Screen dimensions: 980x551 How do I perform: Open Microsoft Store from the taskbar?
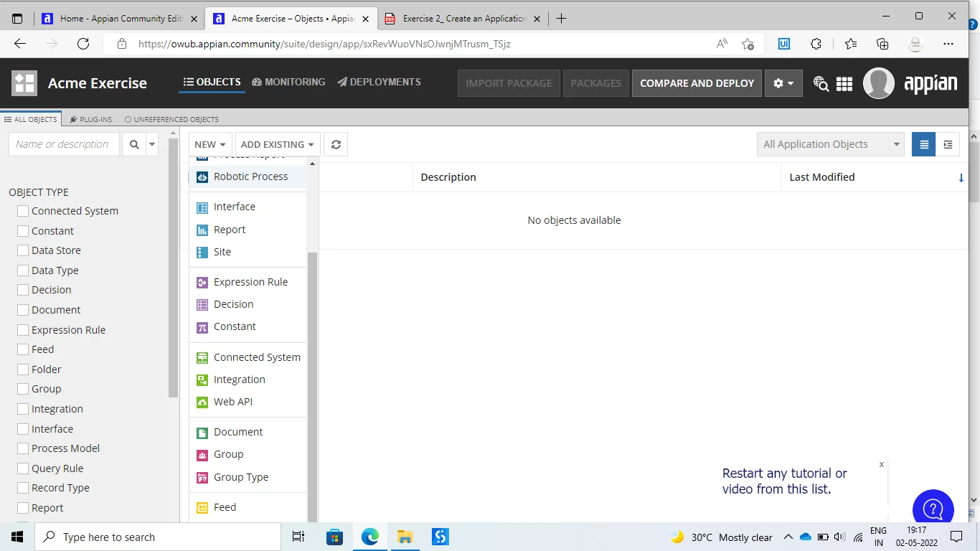click(335, 537)
